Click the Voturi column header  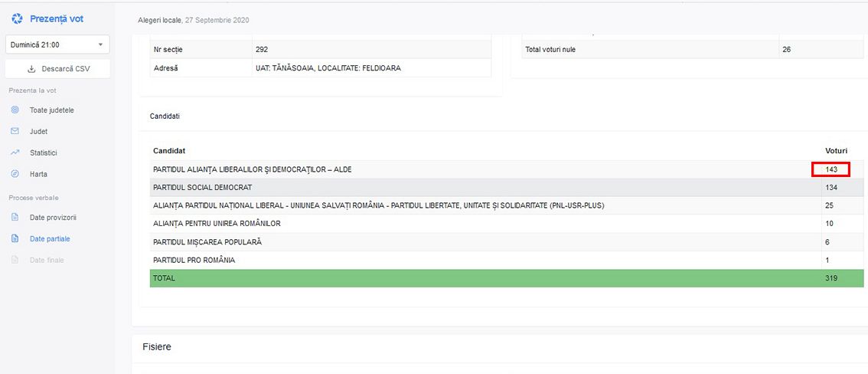(836, 151)
